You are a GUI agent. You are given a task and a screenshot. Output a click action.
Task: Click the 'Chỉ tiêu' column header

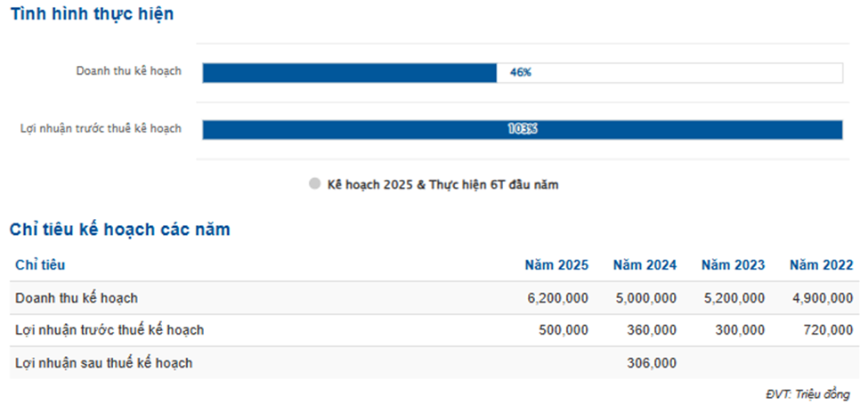40,265
